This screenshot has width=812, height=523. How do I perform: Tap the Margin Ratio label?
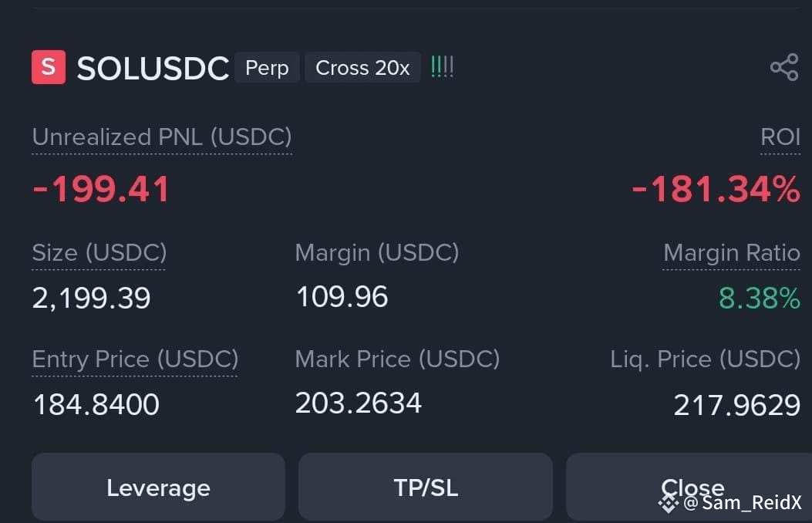click(x=732, y=253)
